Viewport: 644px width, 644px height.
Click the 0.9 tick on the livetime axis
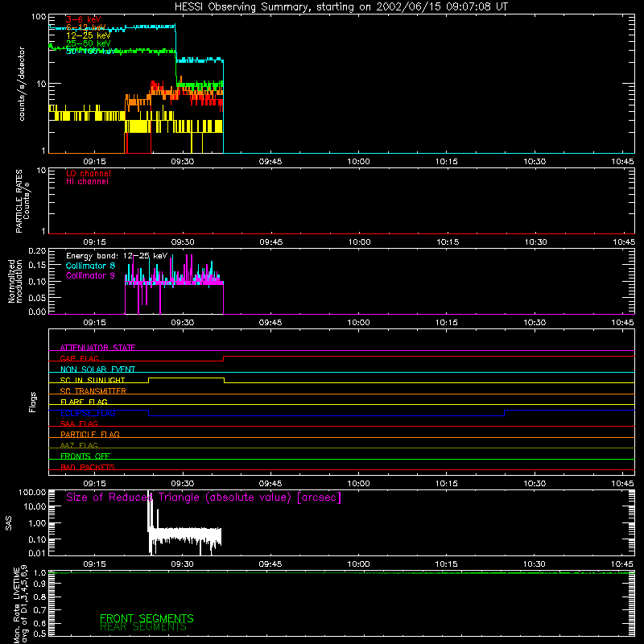tap(39, 584)
